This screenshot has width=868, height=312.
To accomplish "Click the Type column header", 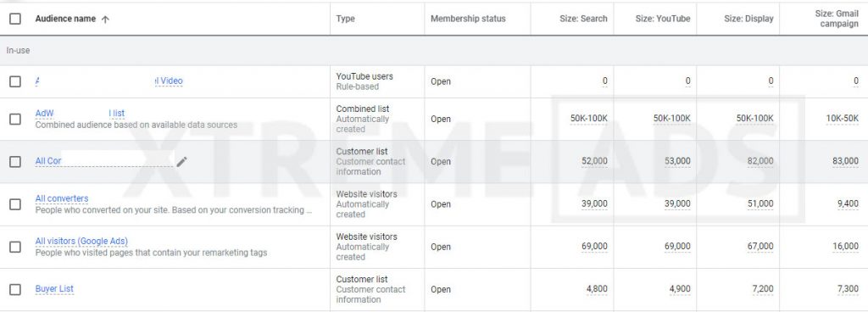I will [x=346, y=19].
